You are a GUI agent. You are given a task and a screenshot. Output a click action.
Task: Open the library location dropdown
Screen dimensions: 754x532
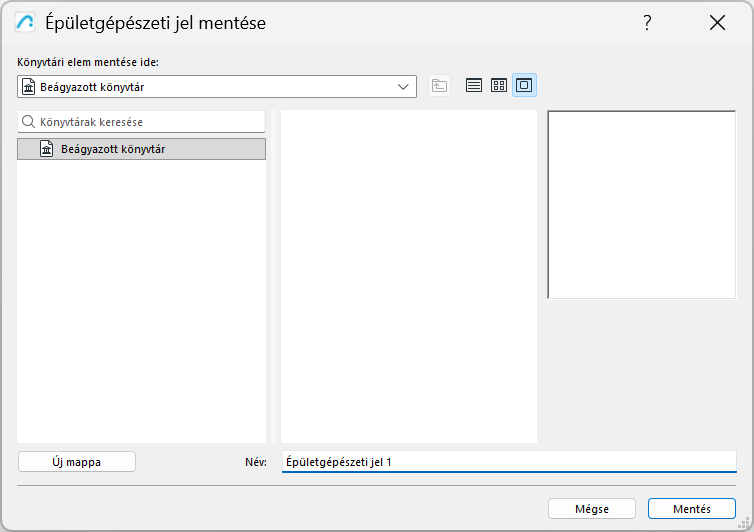404,87
